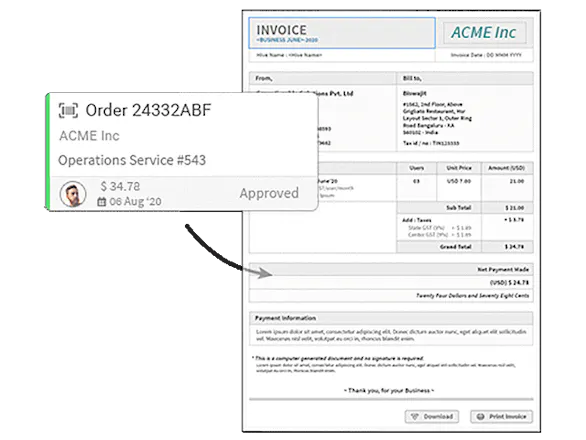Click the From section header
The image size is (586, 440).
tap(263, 78)
